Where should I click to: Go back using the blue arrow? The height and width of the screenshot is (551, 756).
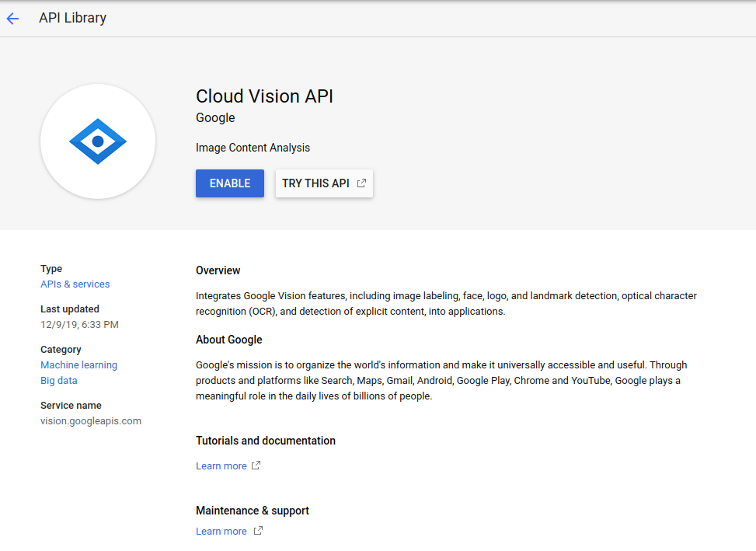(12, 19)
